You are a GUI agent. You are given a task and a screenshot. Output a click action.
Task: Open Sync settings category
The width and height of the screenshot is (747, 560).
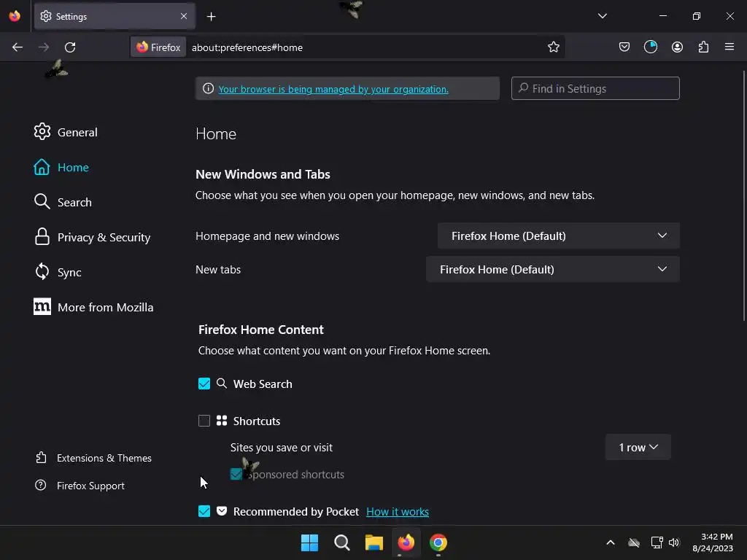pos(58,272)
